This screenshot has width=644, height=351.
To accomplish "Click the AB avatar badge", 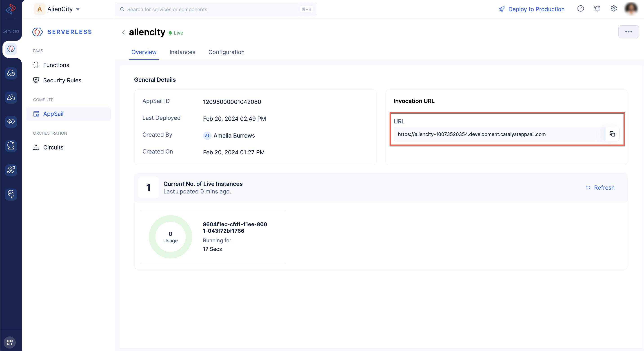I will click(207, 136).
